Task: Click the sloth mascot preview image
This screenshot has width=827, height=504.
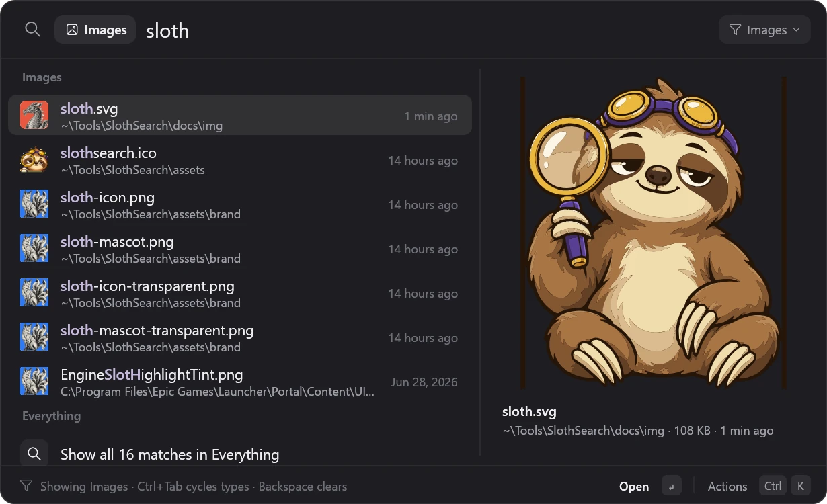Action: coord(654,233)
